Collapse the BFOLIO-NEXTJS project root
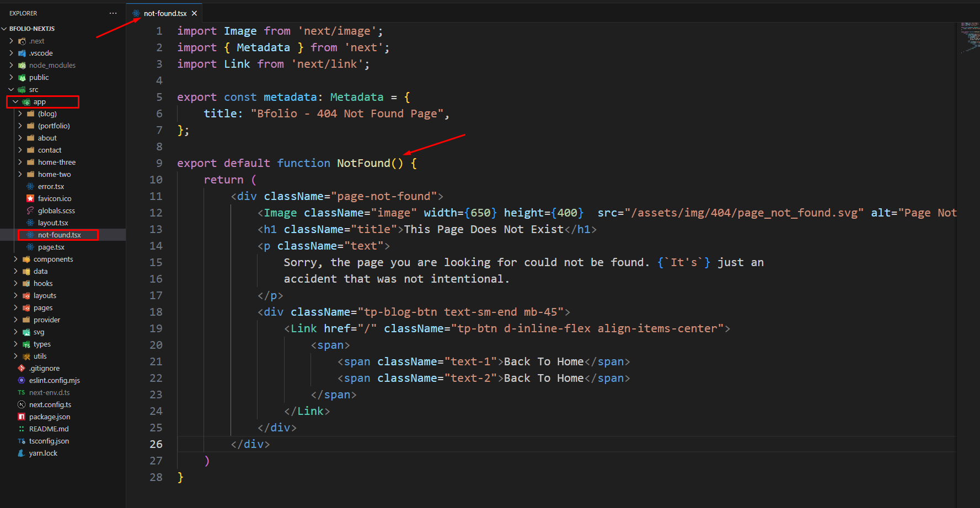Viewport: 980px width, 508px height. (5, 29)
